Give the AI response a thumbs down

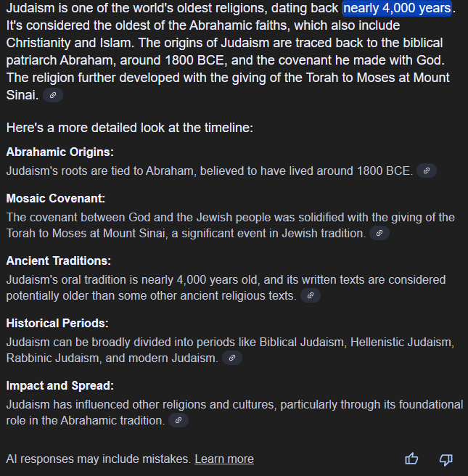tap(446, 459)
